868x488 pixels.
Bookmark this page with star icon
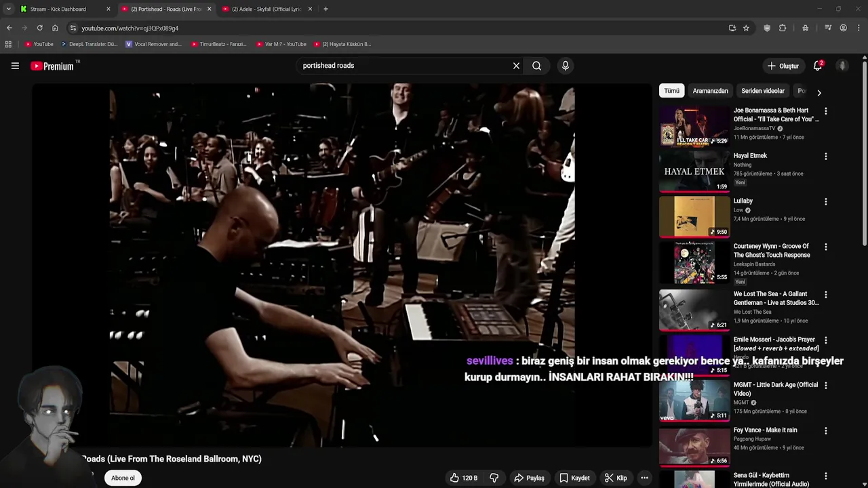746,28
